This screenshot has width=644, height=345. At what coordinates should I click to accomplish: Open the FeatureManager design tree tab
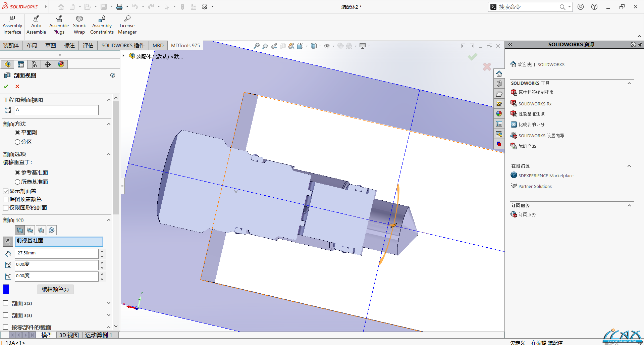pos(7,64)
